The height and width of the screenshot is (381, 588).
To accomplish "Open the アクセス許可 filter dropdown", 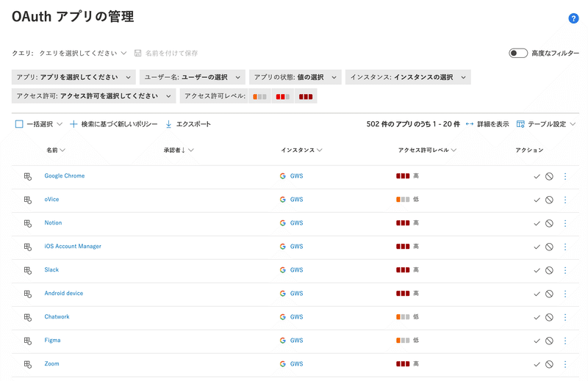I will click(x=94, y=96).
